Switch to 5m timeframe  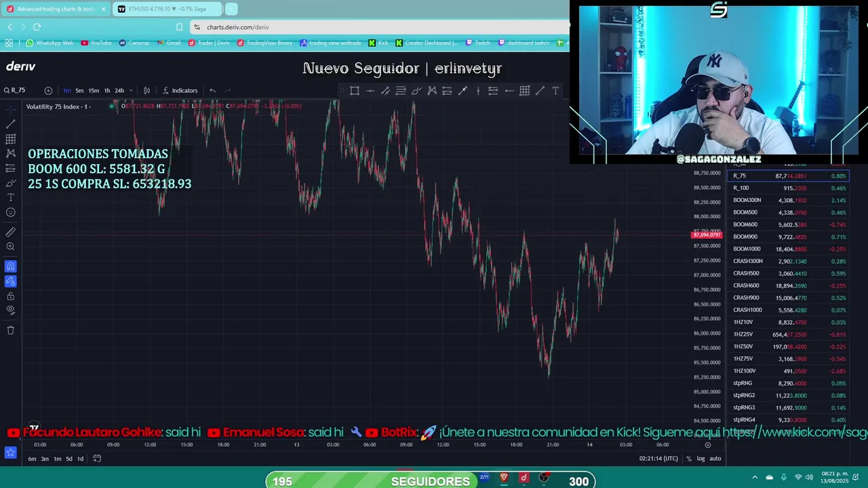tap(79, 90)
